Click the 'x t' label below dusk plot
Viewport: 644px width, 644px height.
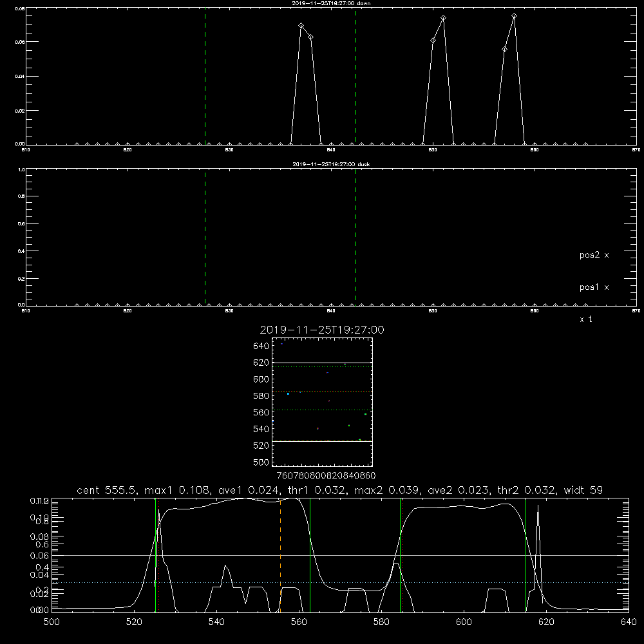585,319
